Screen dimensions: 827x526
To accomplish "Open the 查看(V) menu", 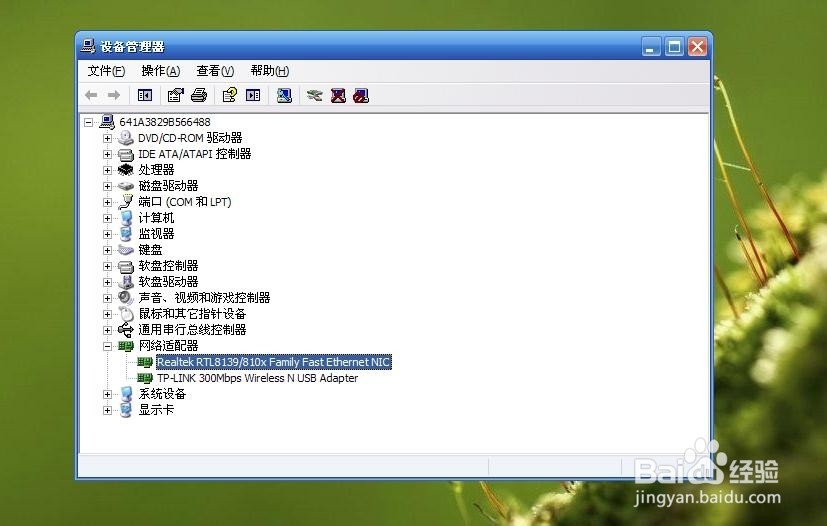I will click(215, 71).
